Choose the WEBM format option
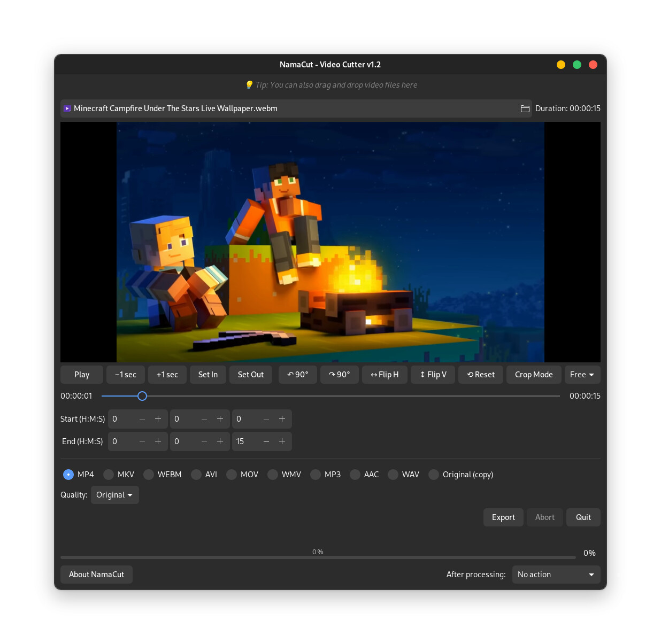This screenshot has width=661, height=644. coord(149,475)
